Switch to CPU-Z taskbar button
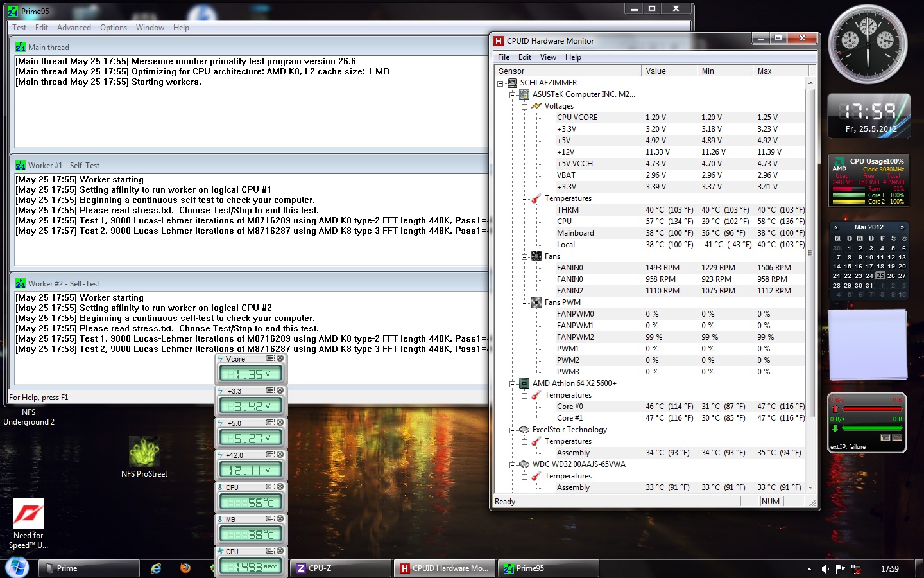The image size is (924, 578). point(341,568)
